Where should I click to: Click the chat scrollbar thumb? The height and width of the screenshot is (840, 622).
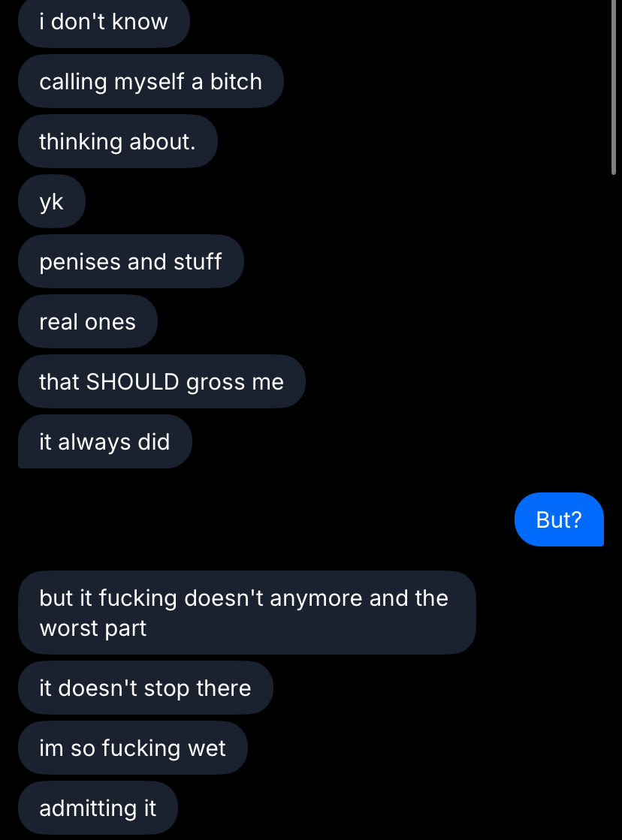click(x=614, y=86)
